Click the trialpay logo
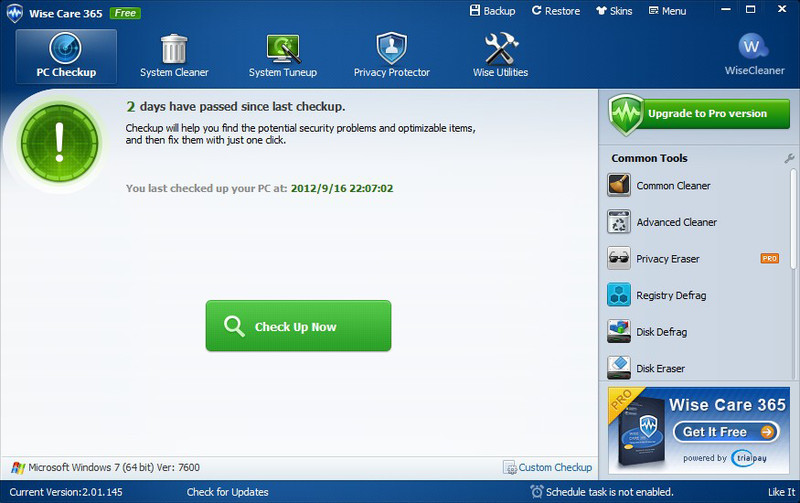 point(748,458)
